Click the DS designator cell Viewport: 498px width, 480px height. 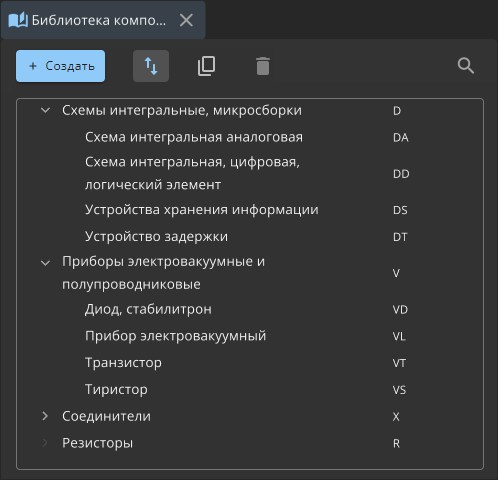pos(400,210)
